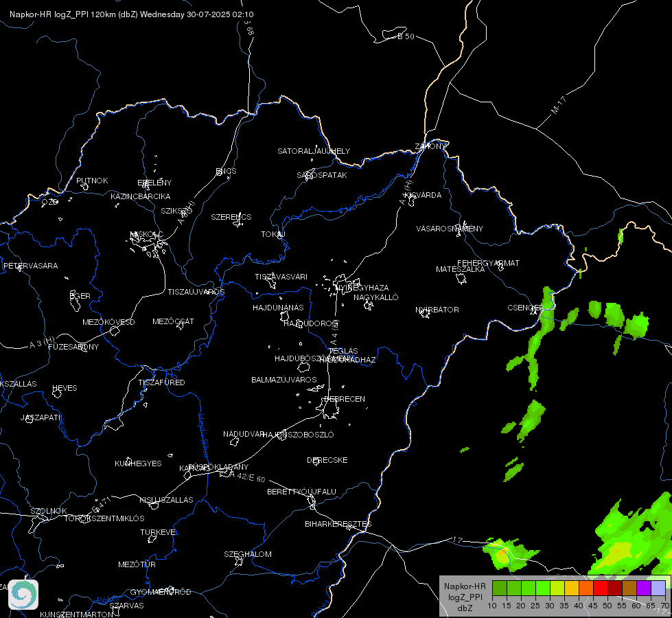Click the NYÍREGYHÁZA city label
The width and height of the screenshot is (672, 618).
pos(362,287)
